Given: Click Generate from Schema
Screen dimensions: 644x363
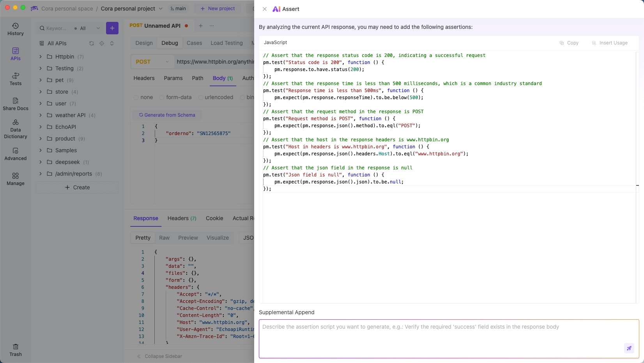Looking at the screenshot, I should pos(167,115).
